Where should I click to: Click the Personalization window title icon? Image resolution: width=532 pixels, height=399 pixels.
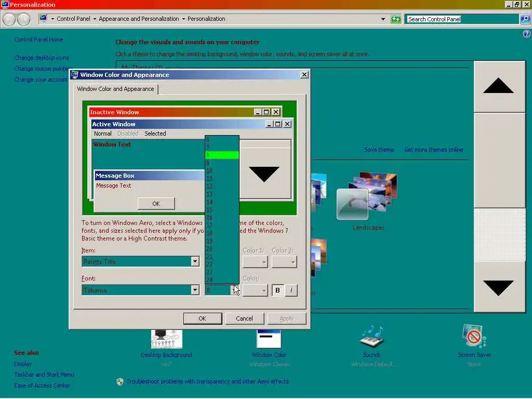coord(5,4)
